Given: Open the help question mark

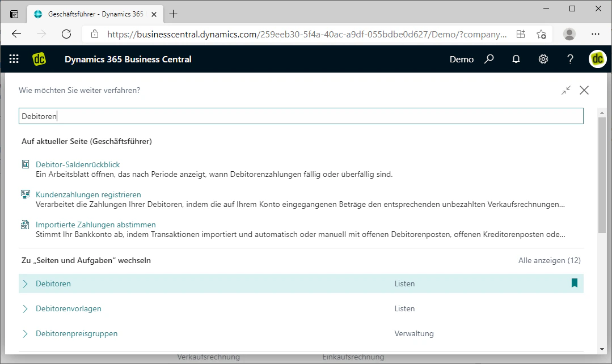Looking at the screenshot, I should click(570, 59).
